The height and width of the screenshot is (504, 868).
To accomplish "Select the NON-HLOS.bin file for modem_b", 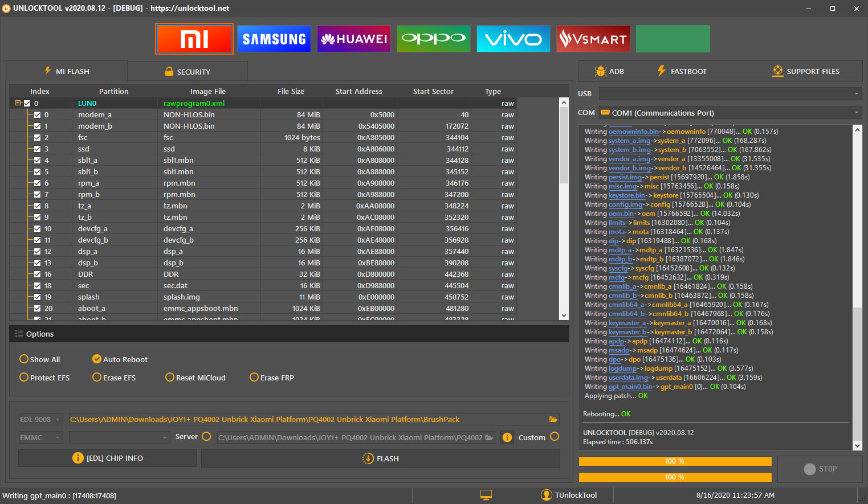I will coord(189,126).
